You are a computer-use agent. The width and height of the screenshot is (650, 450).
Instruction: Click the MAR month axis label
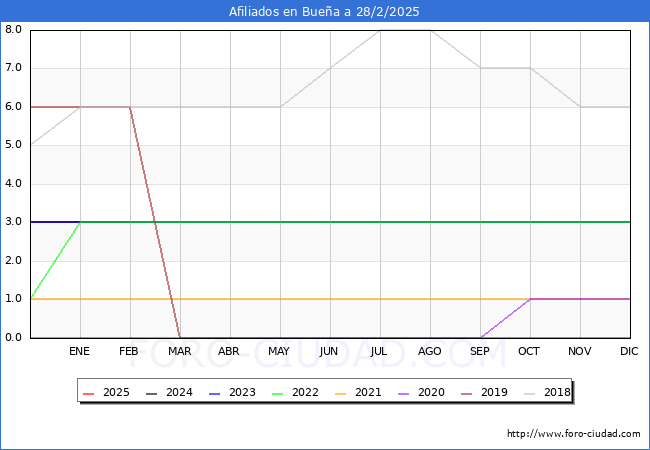pyautogui.click(x=180, y=351)
